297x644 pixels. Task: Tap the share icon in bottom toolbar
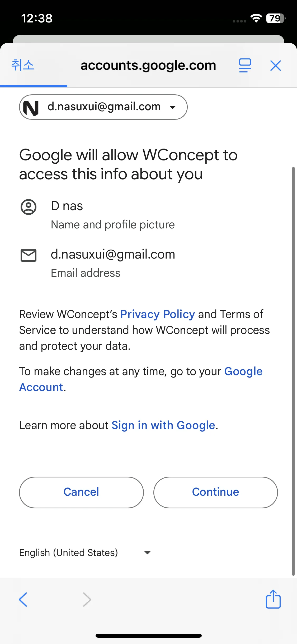pyautogui.click(x=273, y=599)
